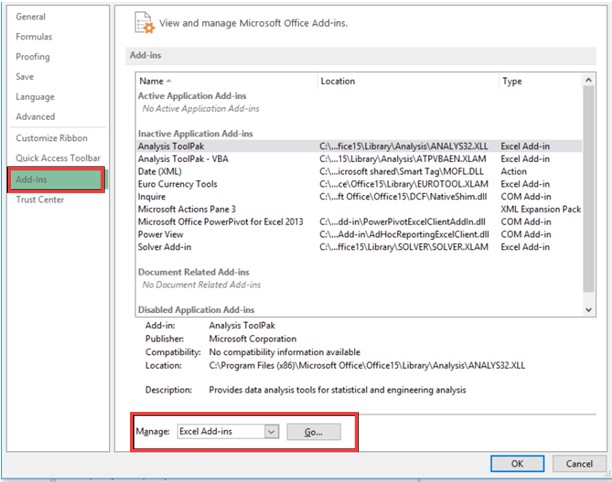612x482 pixels.
Task: Click the add-ins list scrollbar thumb
Action: click(589, 189)
